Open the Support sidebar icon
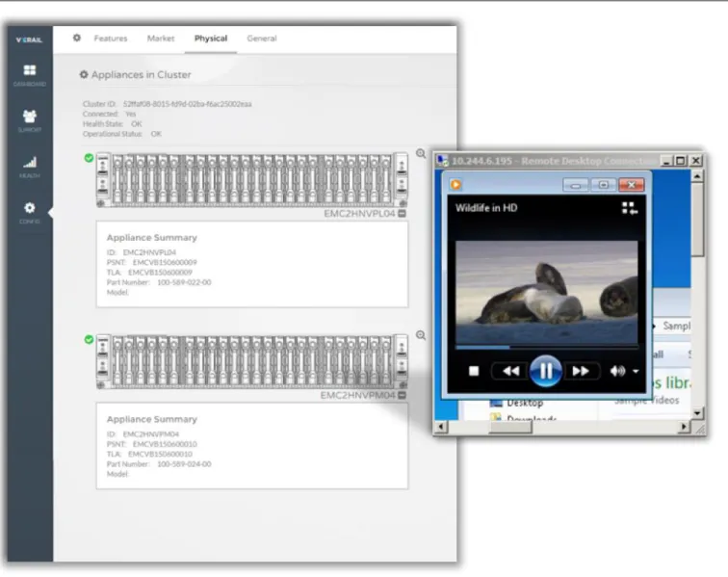This screenshot has width=728, height=577. coord(30,120)
